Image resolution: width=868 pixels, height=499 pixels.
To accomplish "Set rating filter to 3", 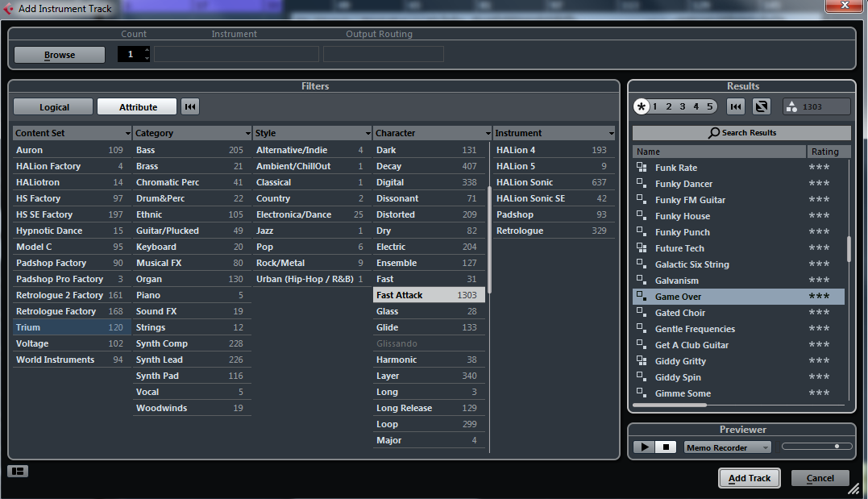I will tap(683, 106).
